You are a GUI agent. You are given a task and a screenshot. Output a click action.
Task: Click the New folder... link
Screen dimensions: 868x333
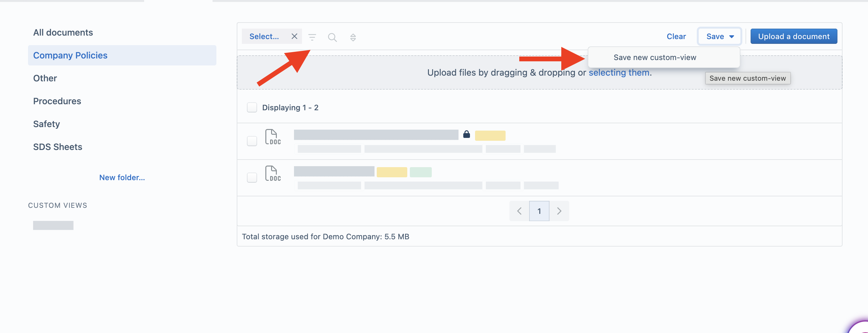coord(122,177)
